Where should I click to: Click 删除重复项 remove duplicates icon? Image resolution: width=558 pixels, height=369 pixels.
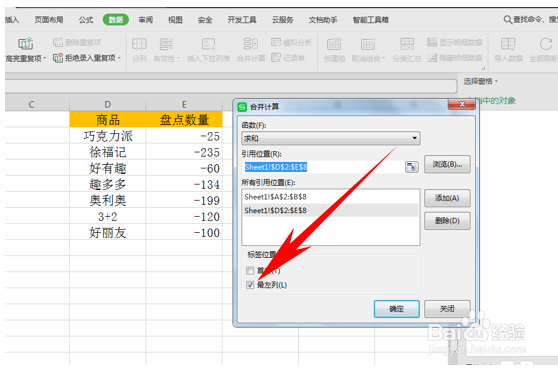[x=58, y=42]
